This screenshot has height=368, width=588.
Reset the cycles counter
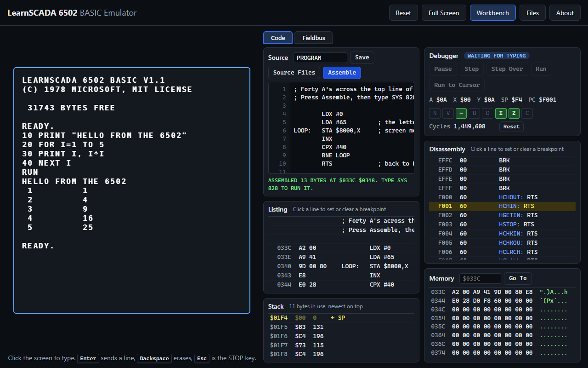pyautogui.click(x=511, y=126)
